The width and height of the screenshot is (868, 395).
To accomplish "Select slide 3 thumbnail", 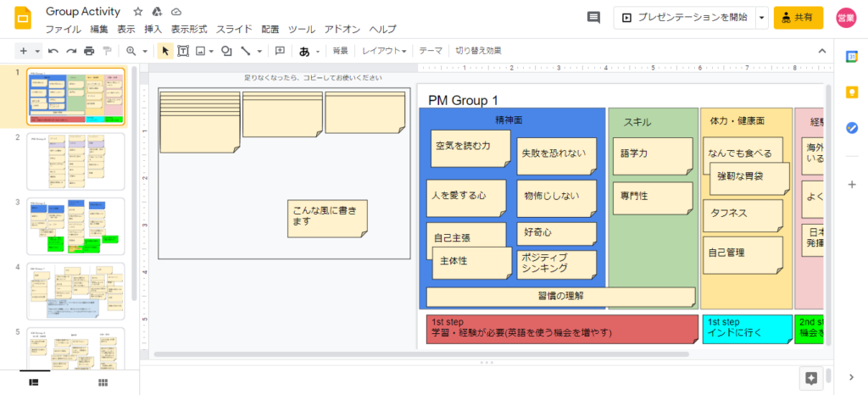I will tap(75, 226).
